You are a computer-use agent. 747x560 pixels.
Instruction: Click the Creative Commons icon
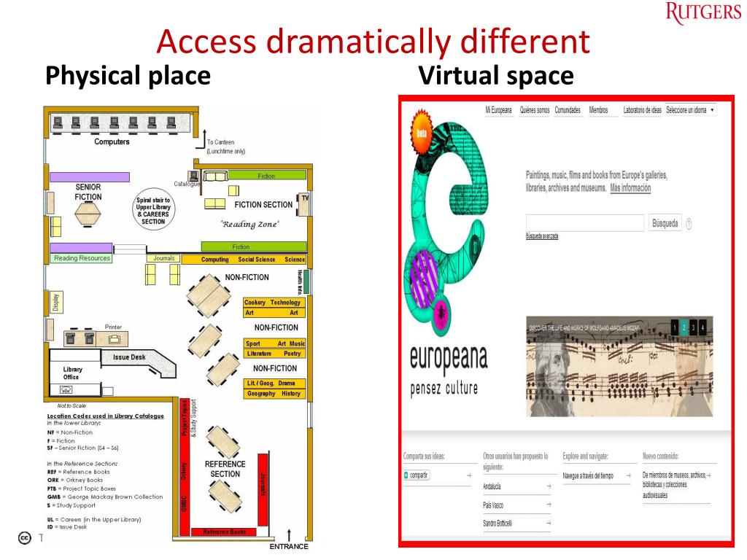point(25,538)
